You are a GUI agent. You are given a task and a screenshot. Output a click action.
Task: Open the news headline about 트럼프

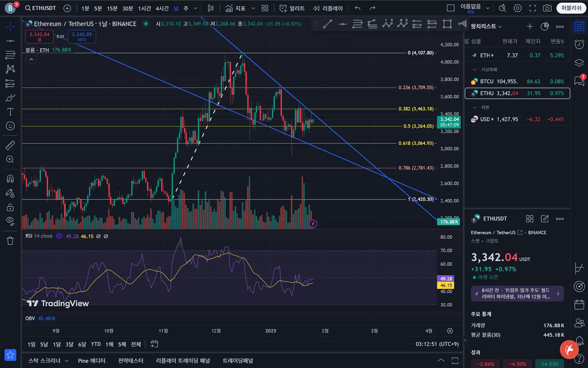[517, 293]
